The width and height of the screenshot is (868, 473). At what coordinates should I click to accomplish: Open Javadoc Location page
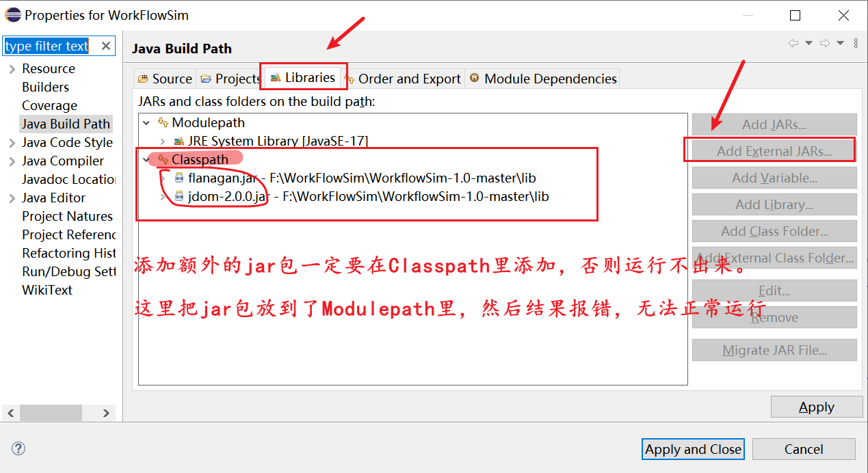[x=68, y=179]
